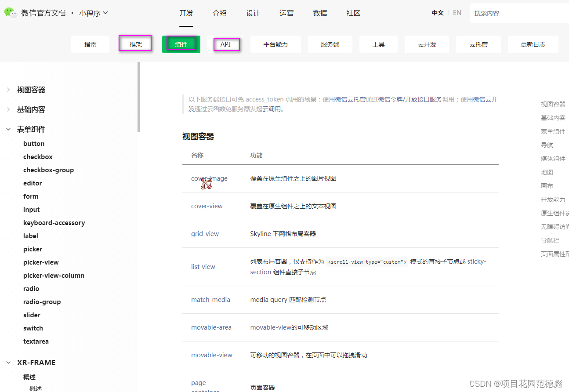
Task: Open the slider component docs
Action: (x=32, y=315)
